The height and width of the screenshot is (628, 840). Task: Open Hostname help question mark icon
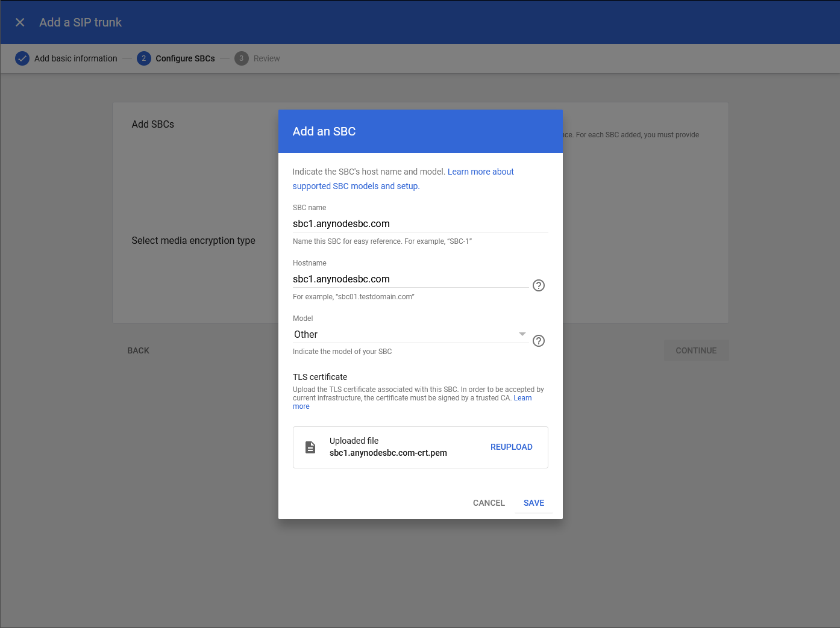539,285
